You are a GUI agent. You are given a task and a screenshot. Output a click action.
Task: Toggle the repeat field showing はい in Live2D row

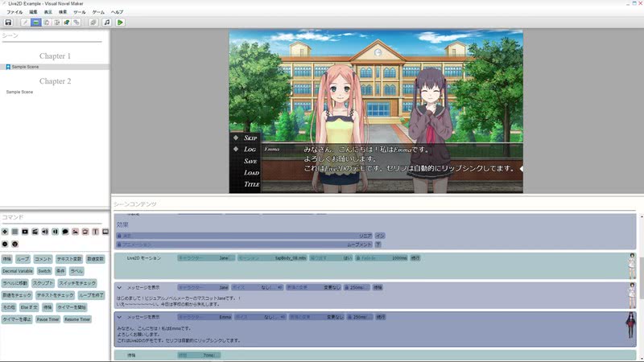331,258
